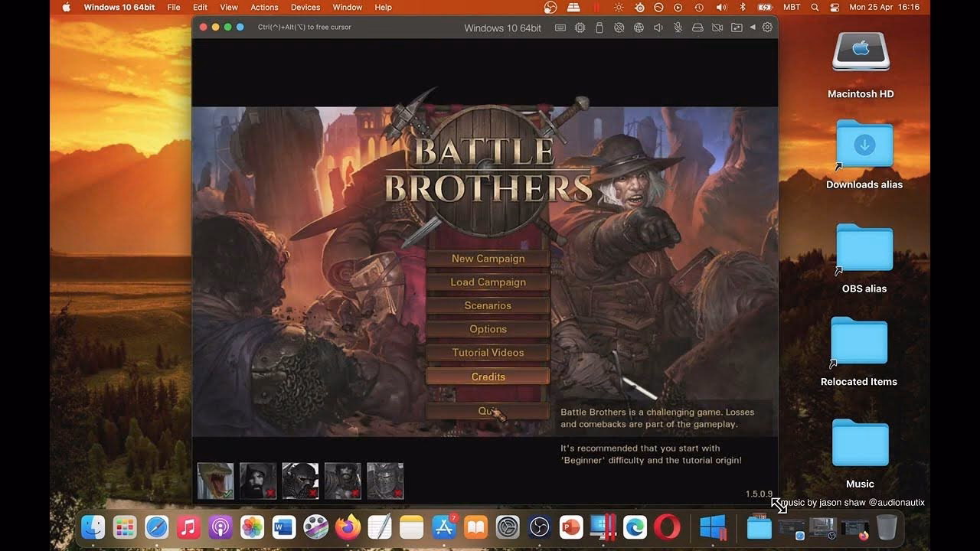
Task: Open the View menu
Action: coord(229,7)
